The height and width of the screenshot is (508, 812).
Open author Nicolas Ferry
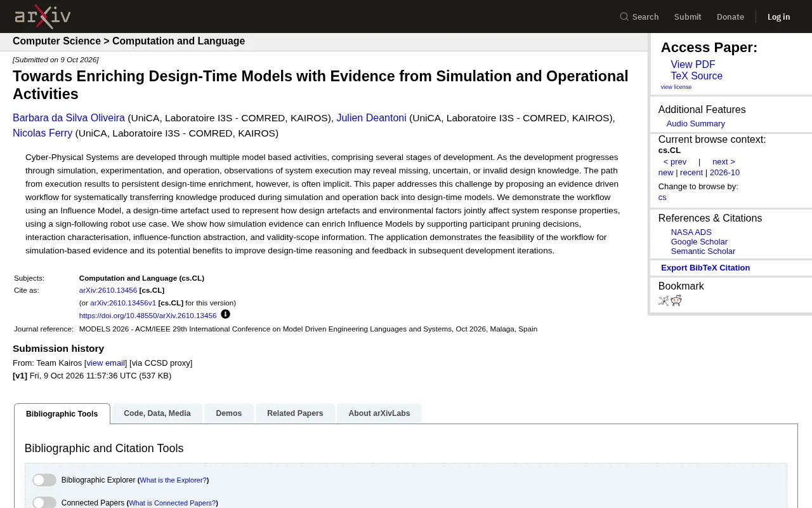43,133
